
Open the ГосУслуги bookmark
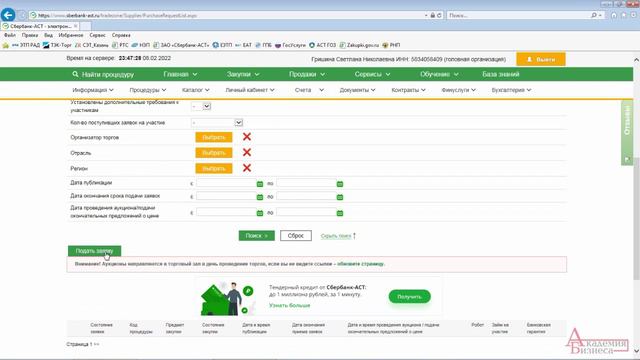pos(290,45)
